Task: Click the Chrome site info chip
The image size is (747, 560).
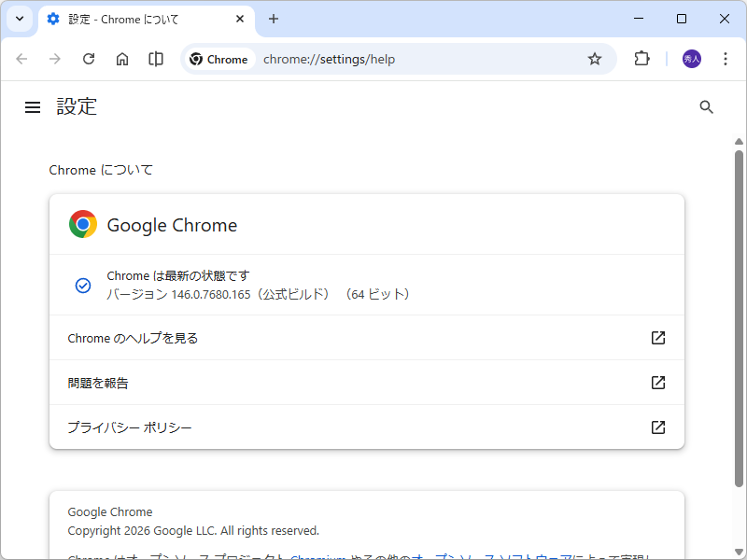Action: click(x=218, y=58)
